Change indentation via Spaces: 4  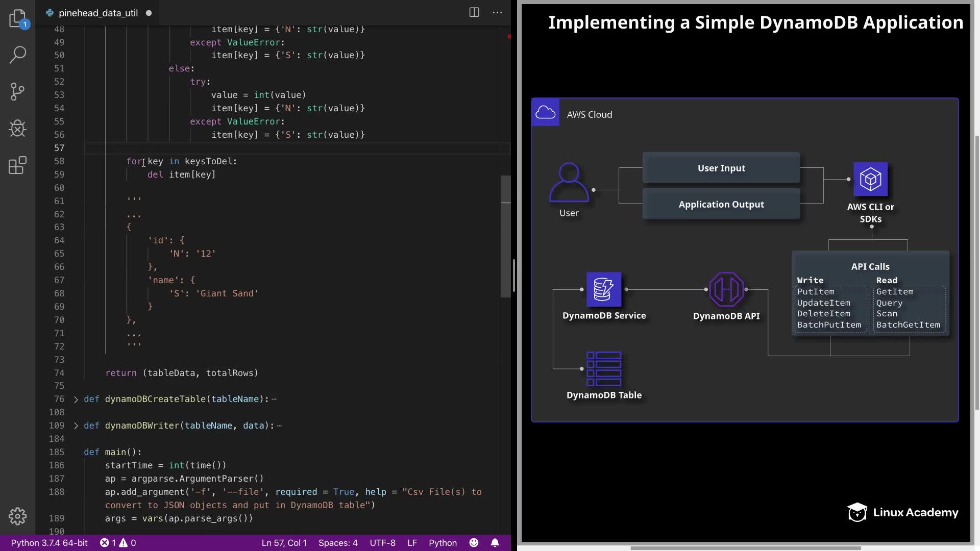point(337,543)
